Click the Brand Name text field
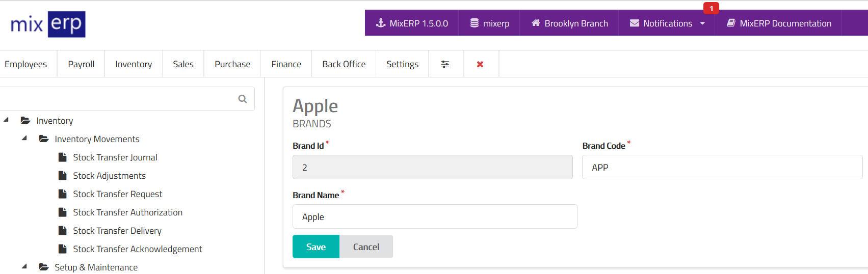The width and height of the screenshot is (868, 274). [x=434, y=217]
